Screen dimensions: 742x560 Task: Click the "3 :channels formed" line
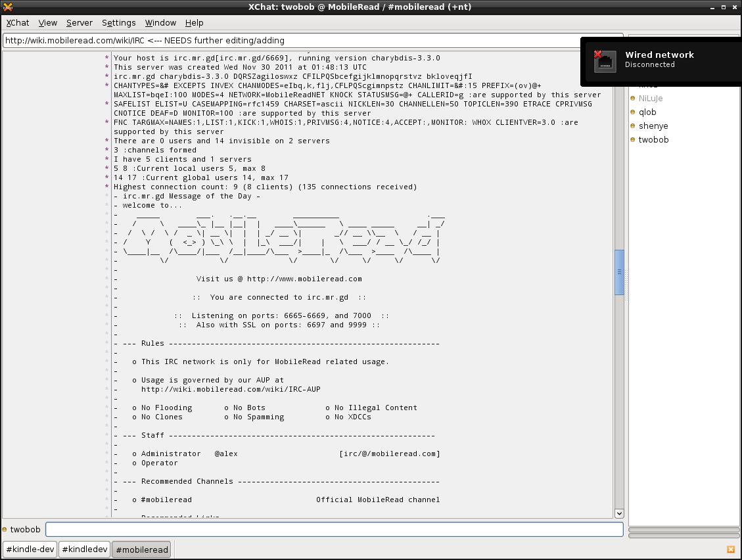[154, 150]
